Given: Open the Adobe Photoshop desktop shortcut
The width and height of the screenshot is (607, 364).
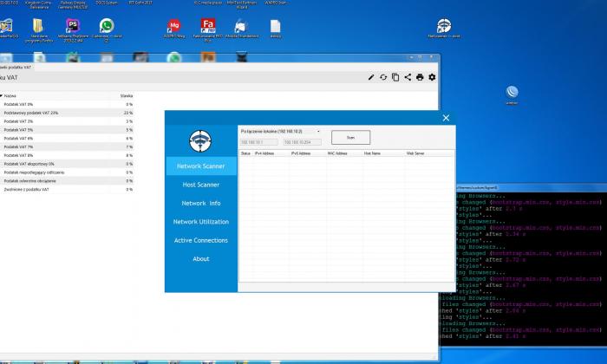Looking at the screenshot, I should click(x=74, y=26).
